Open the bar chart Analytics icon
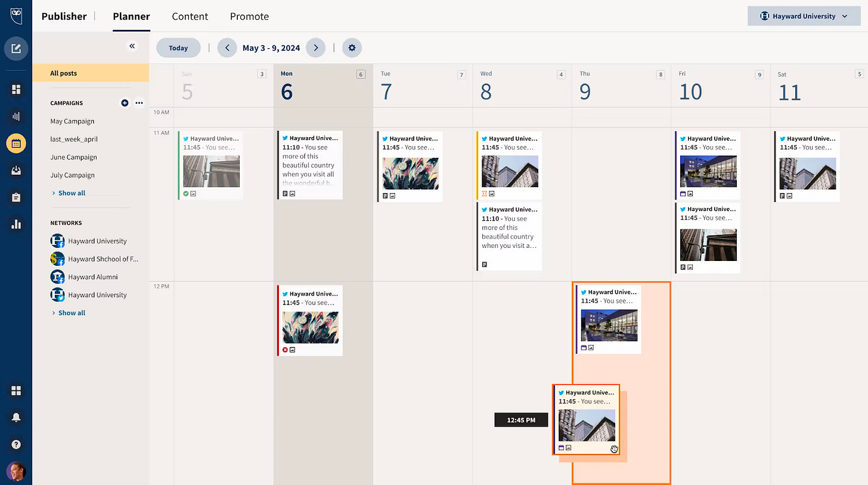The width and height of the screenshot is (868, 485). (16, 224)
